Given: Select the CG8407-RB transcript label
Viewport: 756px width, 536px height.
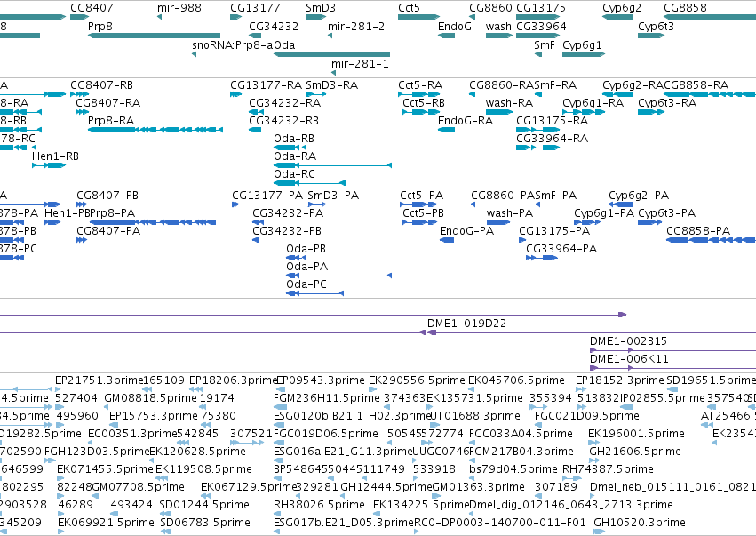Looking at the screenshot, I should pyautogui.click(x=102, y=85).
